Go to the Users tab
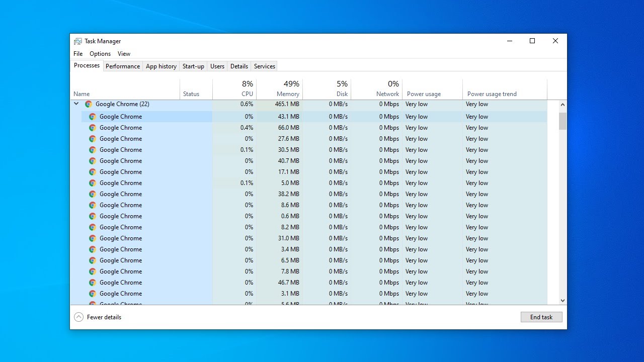644x362 pixels. pos(217,66)
